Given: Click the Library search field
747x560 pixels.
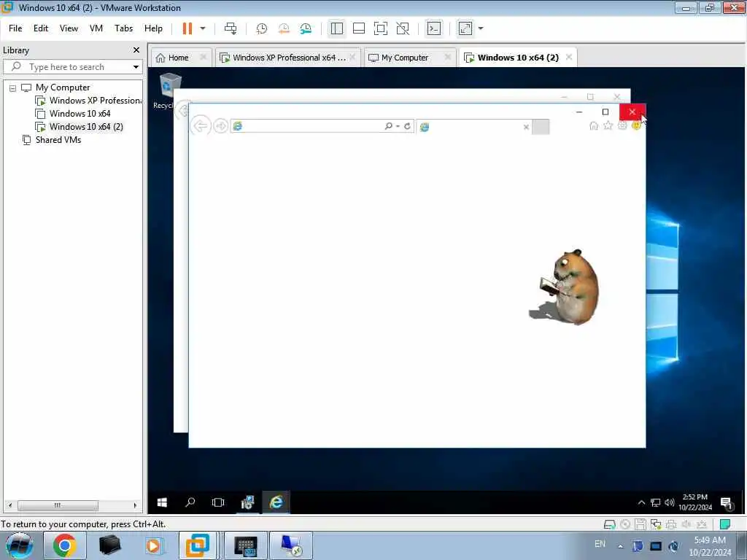Looking at the screenshot, I should tap(66, 67).
